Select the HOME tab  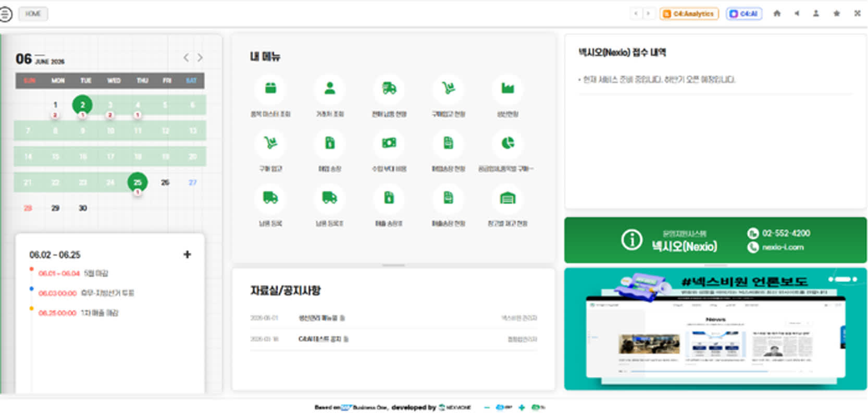[33, 14]
